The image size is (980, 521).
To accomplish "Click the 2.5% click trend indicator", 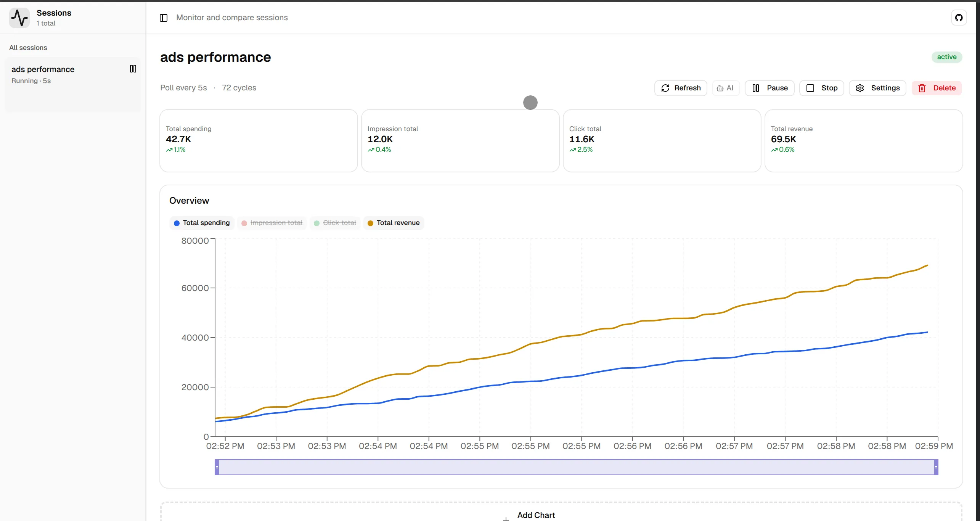I will coord(581,150).
